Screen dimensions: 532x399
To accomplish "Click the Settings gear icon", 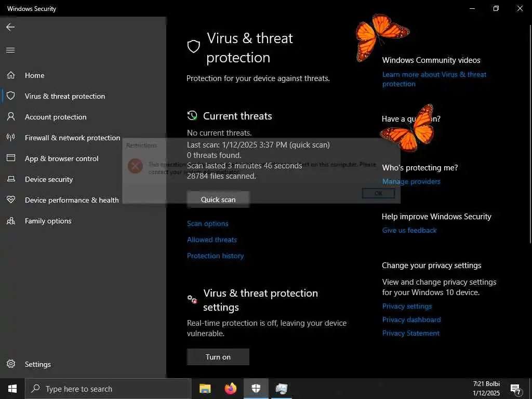I will coord(11,364).
